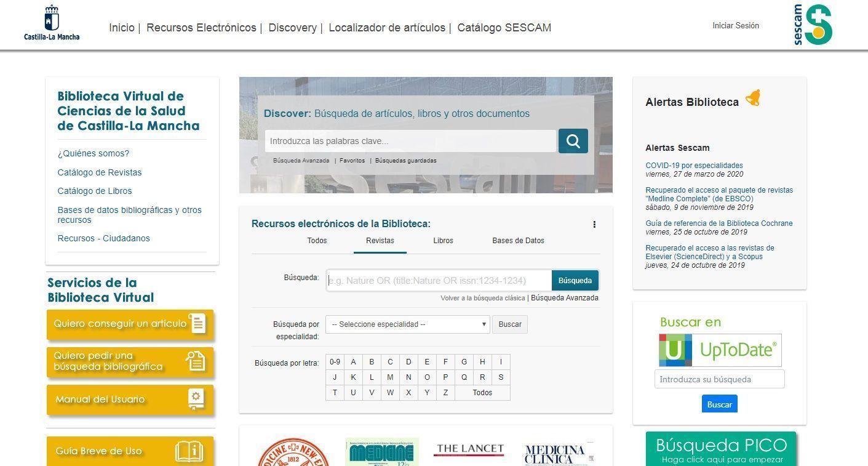Click the journal Búsqueda text field
This screenshot has width=868, height=466.
click(439, 281)
